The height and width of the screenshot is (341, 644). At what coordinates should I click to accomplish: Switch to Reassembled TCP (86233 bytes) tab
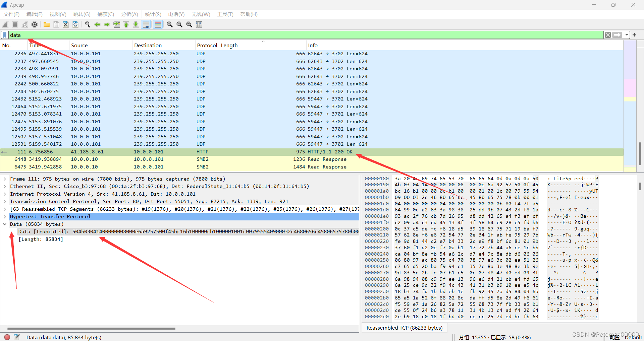[x=404, y=328]
